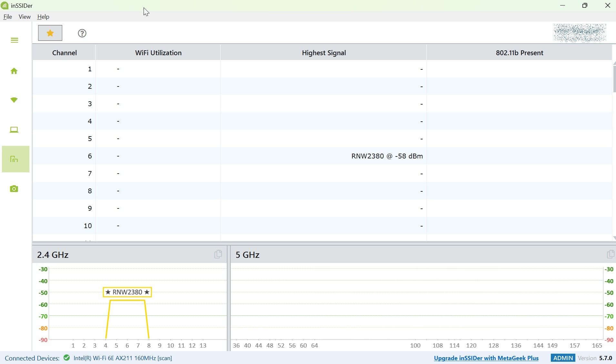This screenshot has width=616, height=364.
Task: Select the channel 8 row number
Action: 90,191
